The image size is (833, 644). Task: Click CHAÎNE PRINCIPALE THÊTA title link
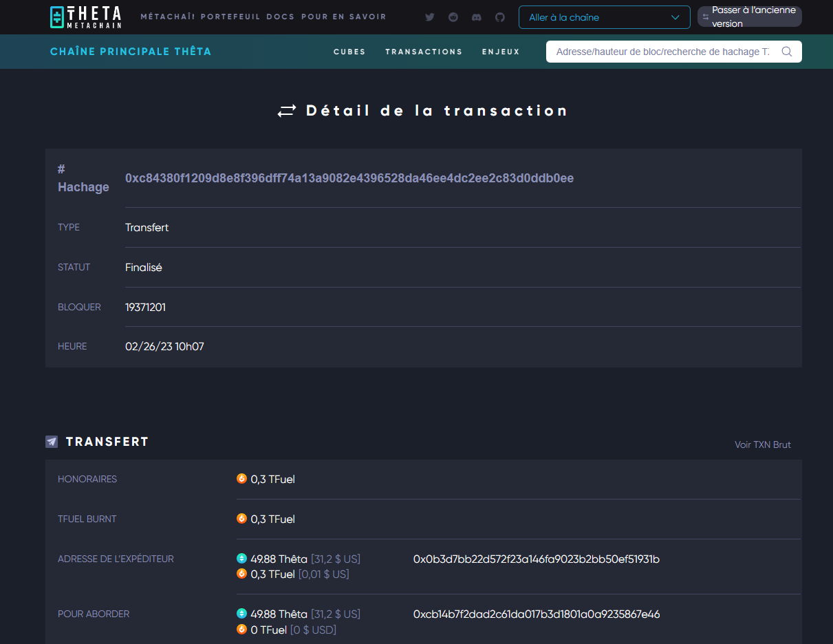point(131,52)
